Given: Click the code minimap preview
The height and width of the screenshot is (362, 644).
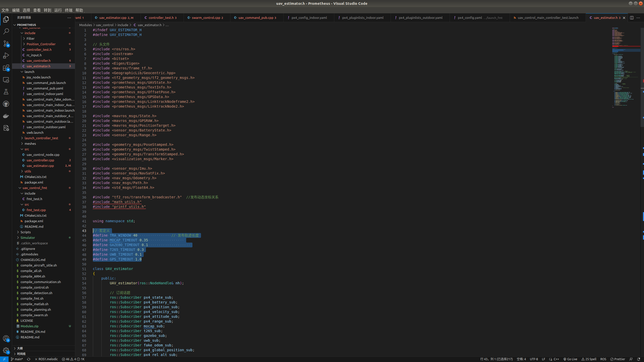Looking at the screenshot, I should pyautogui.click(x=626, y=67).
